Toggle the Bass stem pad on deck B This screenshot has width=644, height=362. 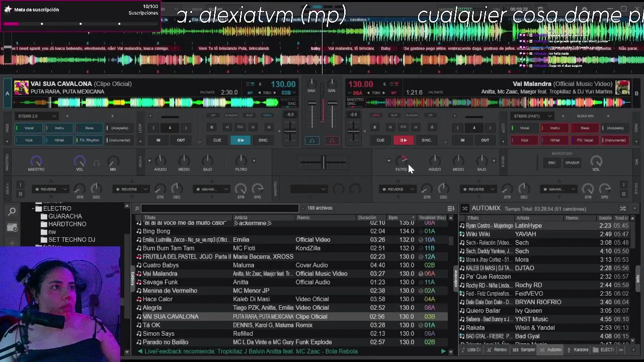coord(585,128)
